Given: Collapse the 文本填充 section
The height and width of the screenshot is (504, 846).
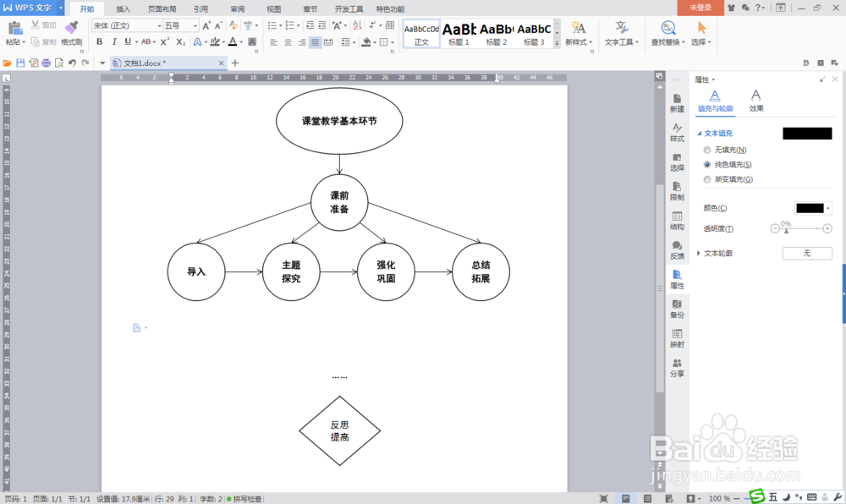Looking at the screenshot, I should pos(700,133).
